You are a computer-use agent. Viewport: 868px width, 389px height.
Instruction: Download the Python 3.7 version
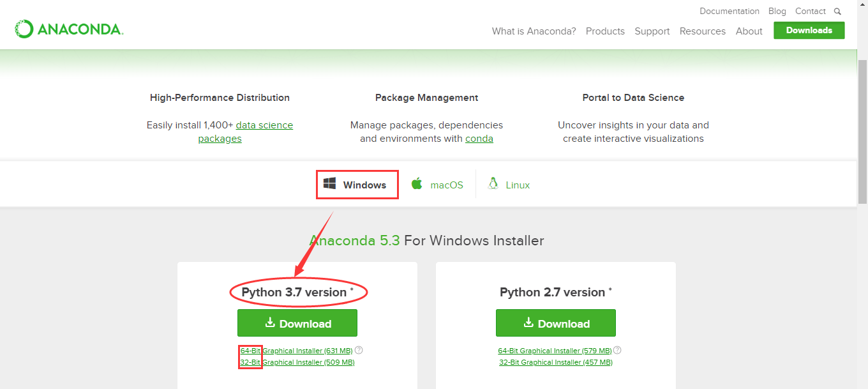pos(297,323)
